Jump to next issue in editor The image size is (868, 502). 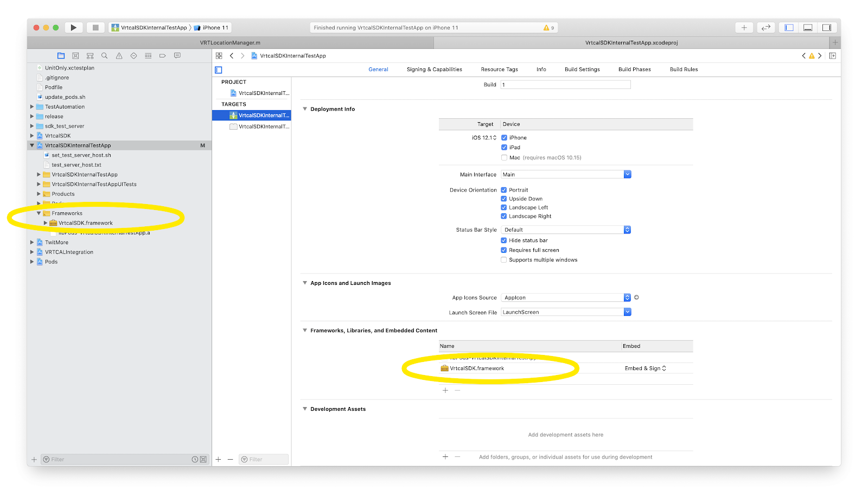coord(820,56)
